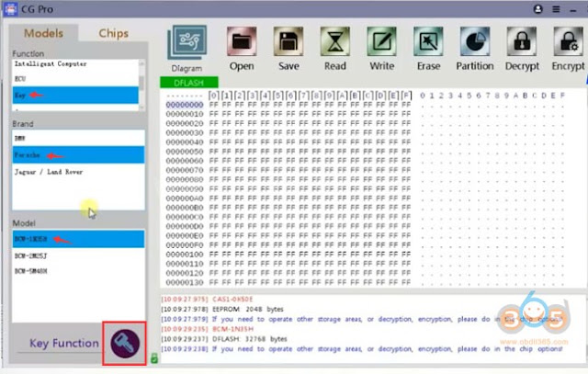Open the hamburger menu in title bar
Image resolution: width=588 pixels, height=374 pixels.
pyautogui.click(x=556, y=9)
